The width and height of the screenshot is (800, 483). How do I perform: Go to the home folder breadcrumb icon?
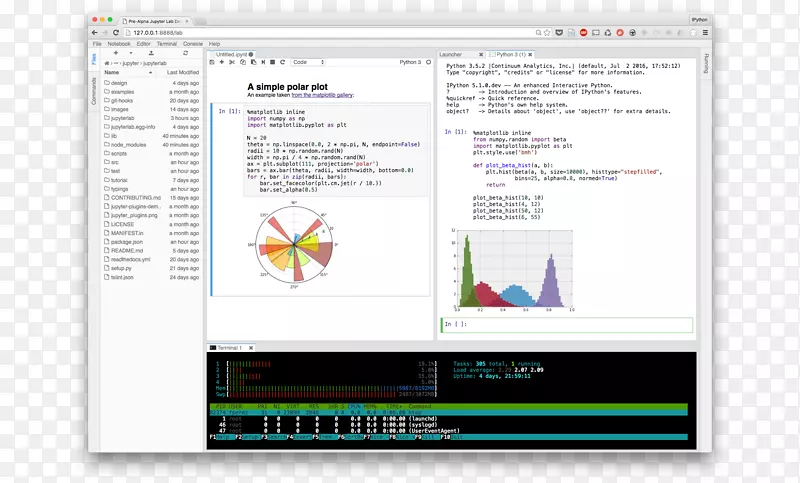[x=107, y=63]
